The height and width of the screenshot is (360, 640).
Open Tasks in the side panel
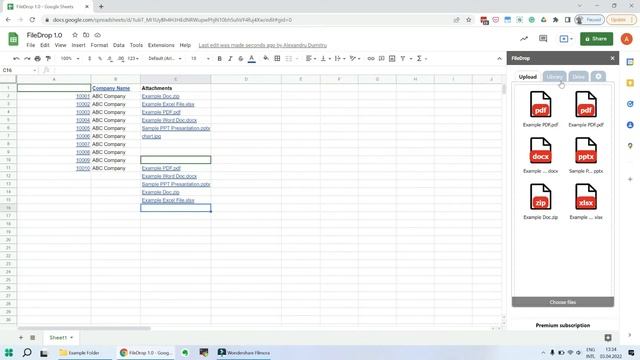coord(630,104)
